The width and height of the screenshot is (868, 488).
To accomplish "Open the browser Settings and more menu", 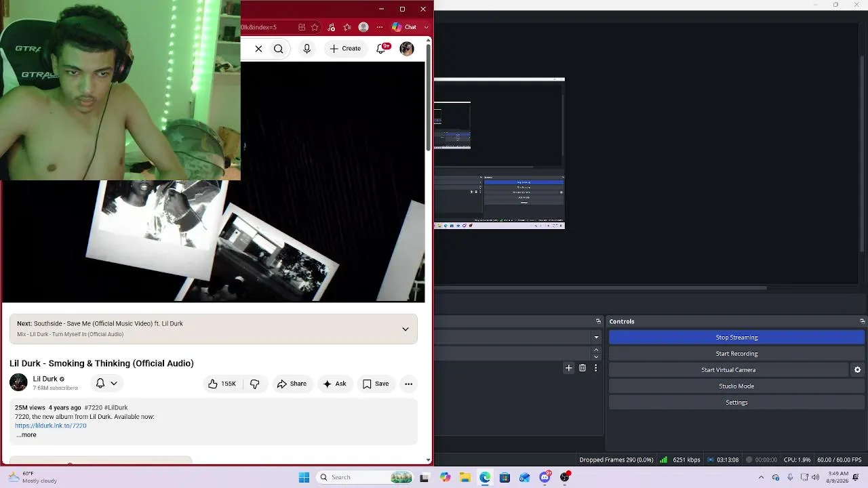I will 380,27.
